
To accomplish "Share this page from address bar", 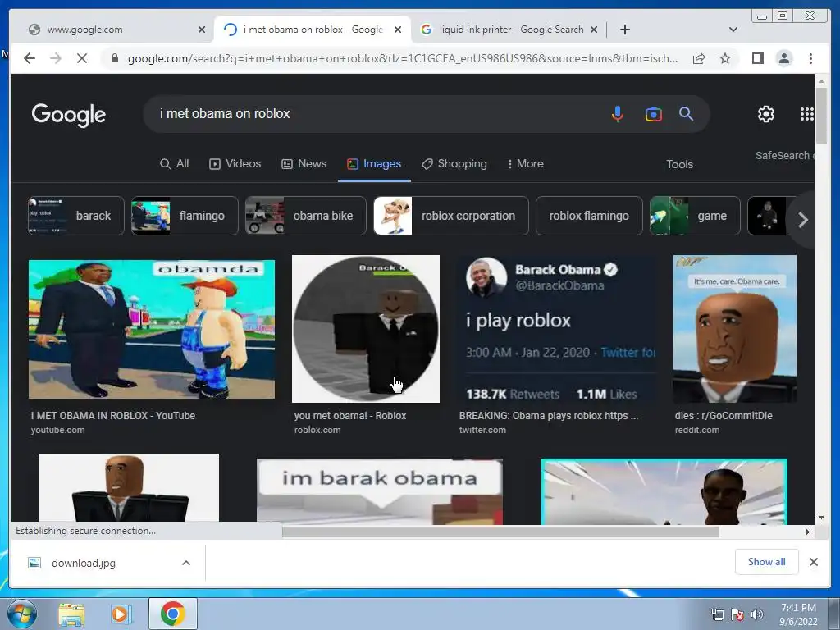I will coord(699,58).
